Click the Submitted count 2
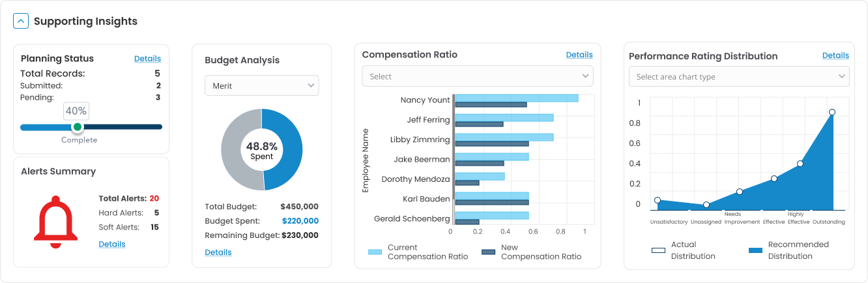This screenshot has width=868, height=283. click(x=158, y=85)
